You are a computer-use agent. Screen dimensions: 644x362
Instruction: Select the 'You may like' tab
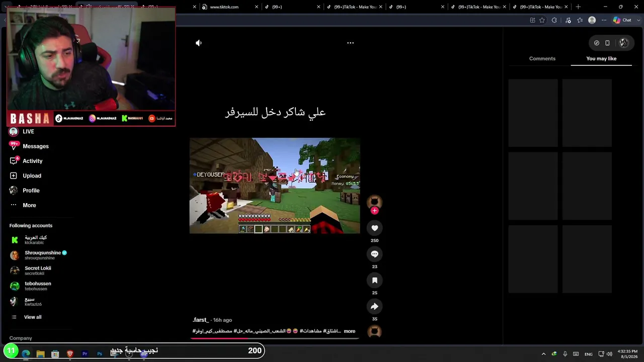tap(601, 59)
